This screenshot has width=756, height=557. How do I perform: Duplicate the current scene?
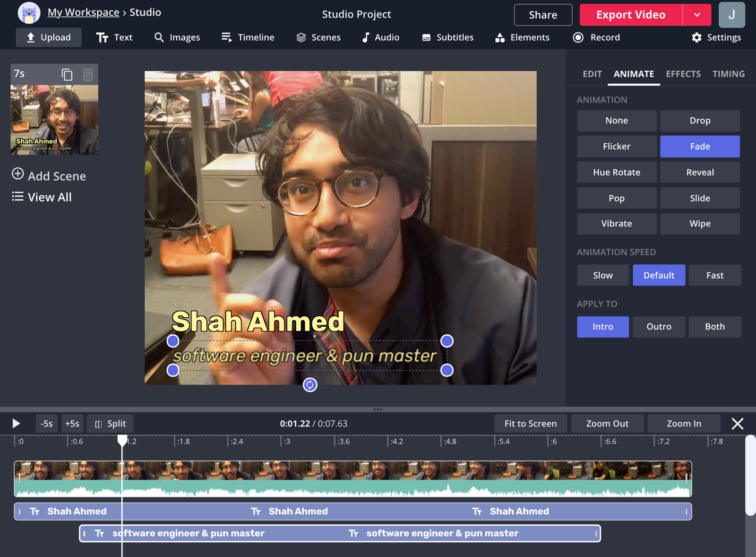67,75
